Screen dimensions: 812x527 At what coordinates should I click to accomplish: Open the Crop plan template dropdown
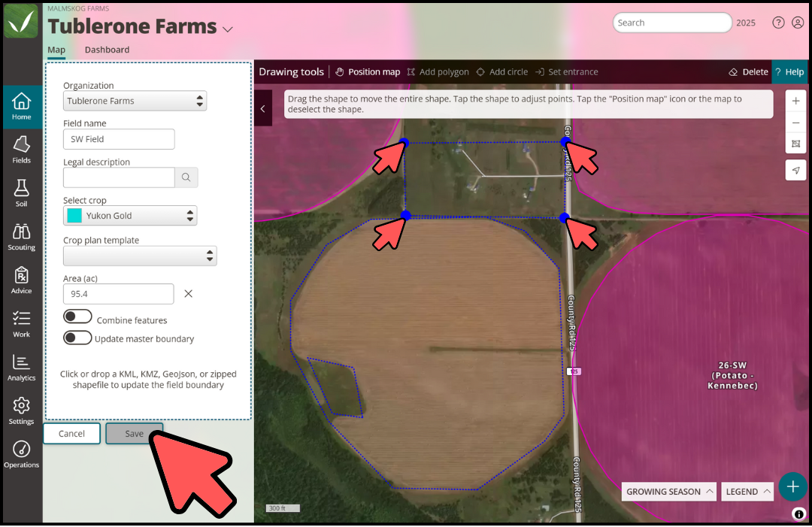tap(140, 256)
